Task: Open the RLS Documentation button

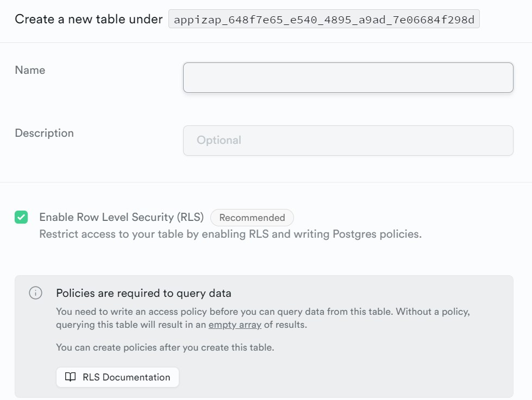Action: pyautogui.click(x=117, y=377)
